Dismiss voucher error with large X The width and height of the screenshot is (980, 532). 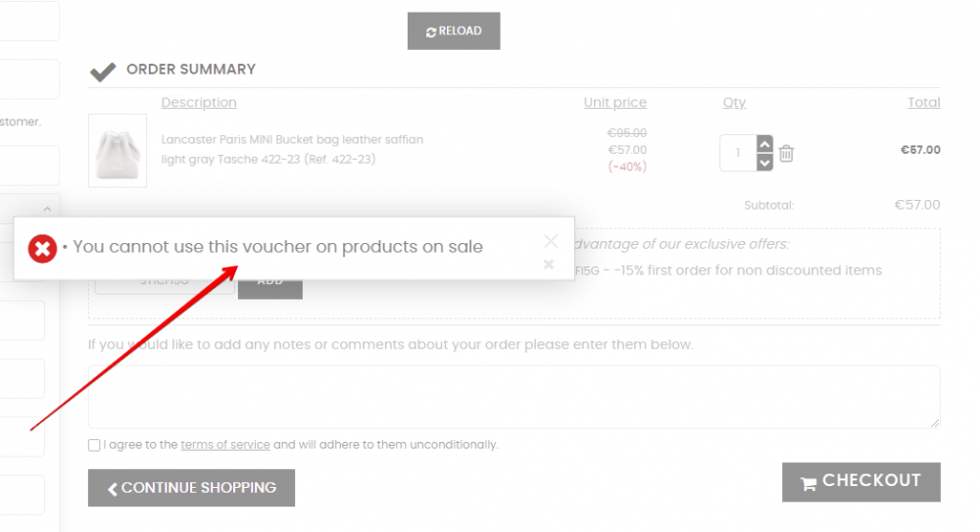click(x=551, y=241)
